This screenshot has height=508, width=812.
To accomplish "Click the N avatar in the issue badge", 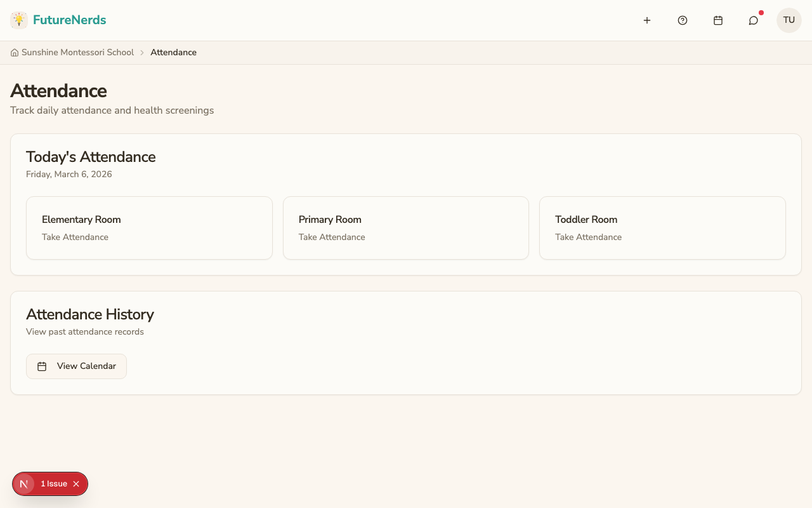I will coord(24,484).
